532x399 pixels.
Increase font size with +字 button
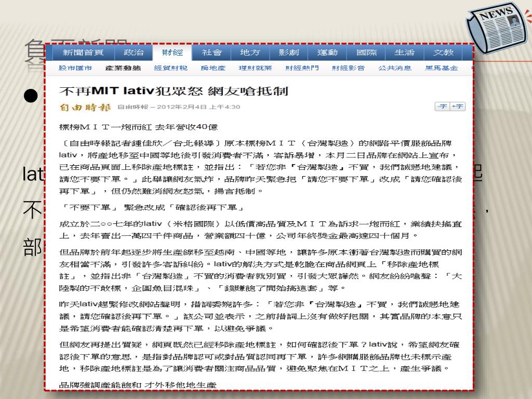[458, 107]
